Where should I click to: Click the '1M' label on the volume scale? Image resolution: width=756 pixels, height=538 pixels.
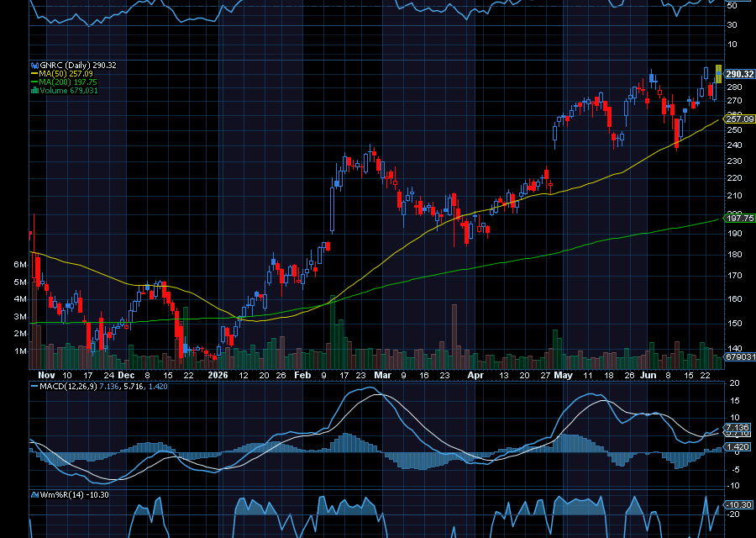click(20, 351)
